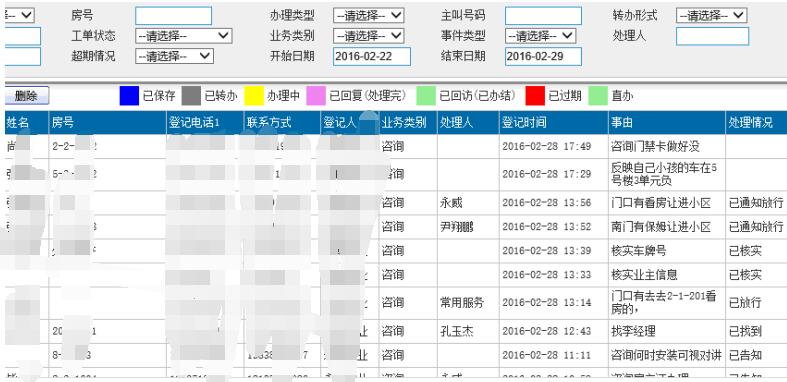Click the 主叫号码 input field

point(543,16)
